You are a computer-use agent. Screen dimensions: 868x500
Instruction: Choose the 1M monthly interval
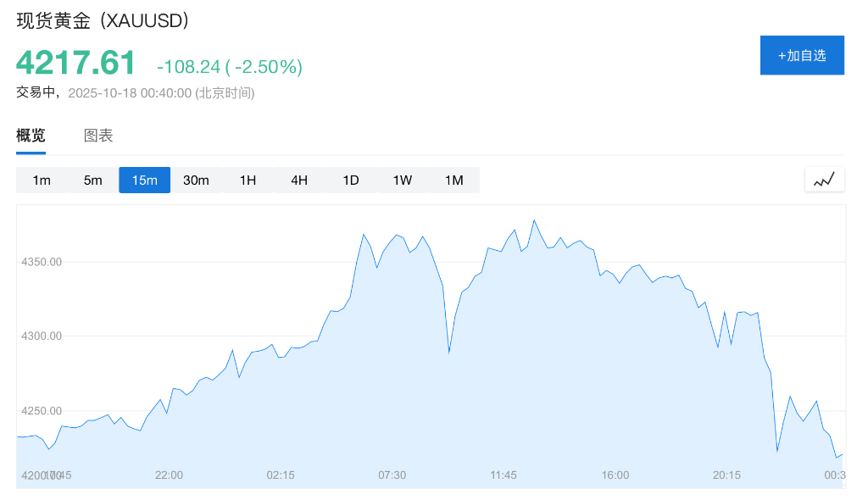(x=454, y=180)
